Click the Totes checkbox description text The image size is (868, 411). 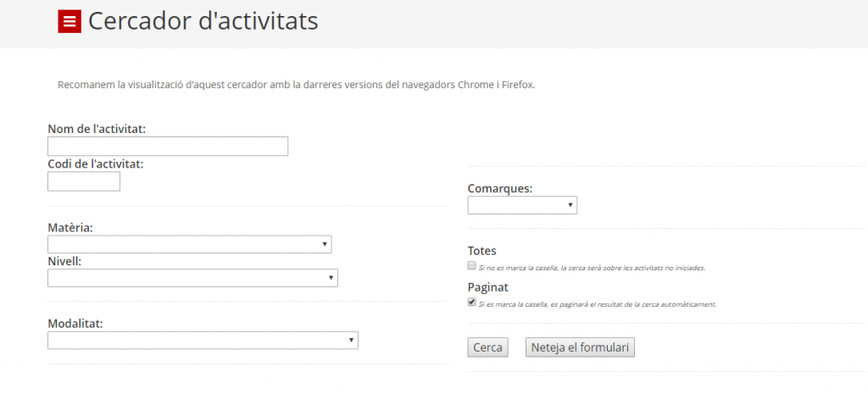(592, 268)
